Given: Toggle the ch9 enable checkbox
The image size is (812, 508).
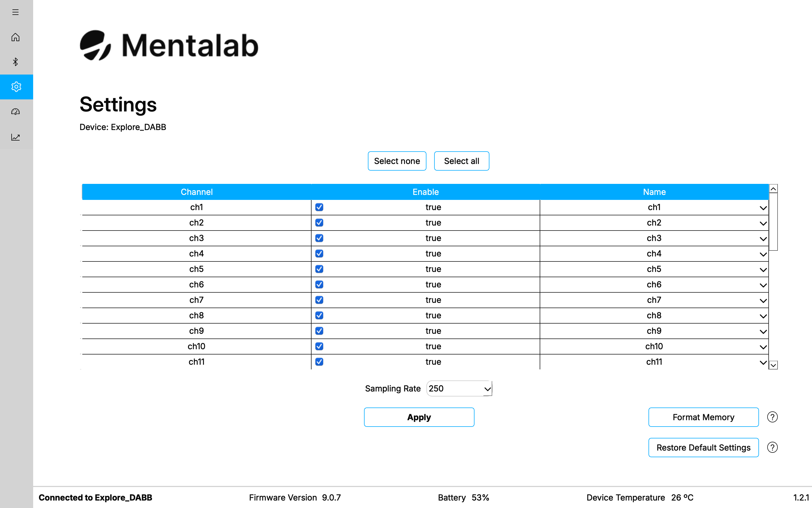Looking at the screenshot, I should click(319, 331).
